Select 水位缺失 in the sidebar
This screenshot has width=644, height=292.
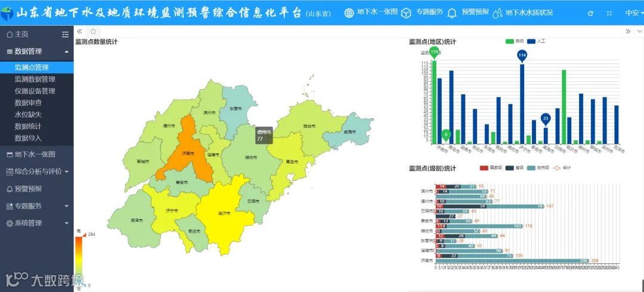coord(36,114)
